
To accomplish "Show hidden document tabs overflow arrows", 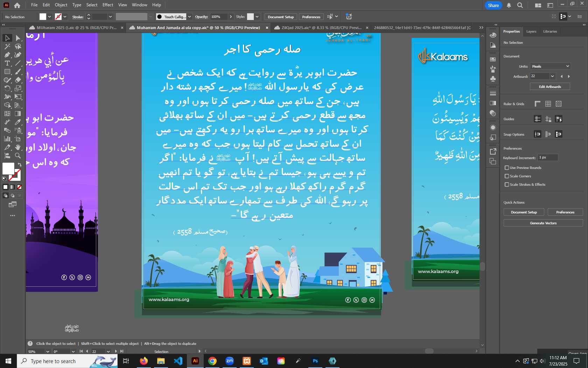I will tap(481, 28).
